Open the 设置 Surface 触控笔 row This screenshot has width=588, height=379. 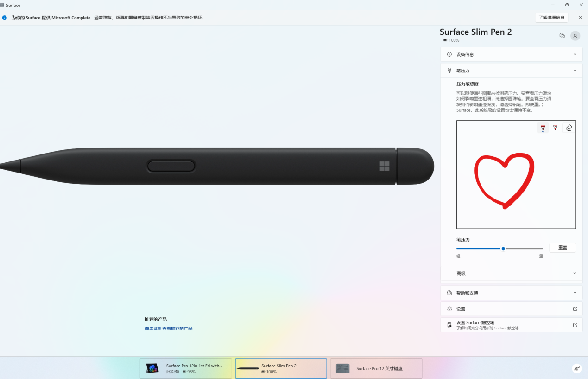(511, 325)
